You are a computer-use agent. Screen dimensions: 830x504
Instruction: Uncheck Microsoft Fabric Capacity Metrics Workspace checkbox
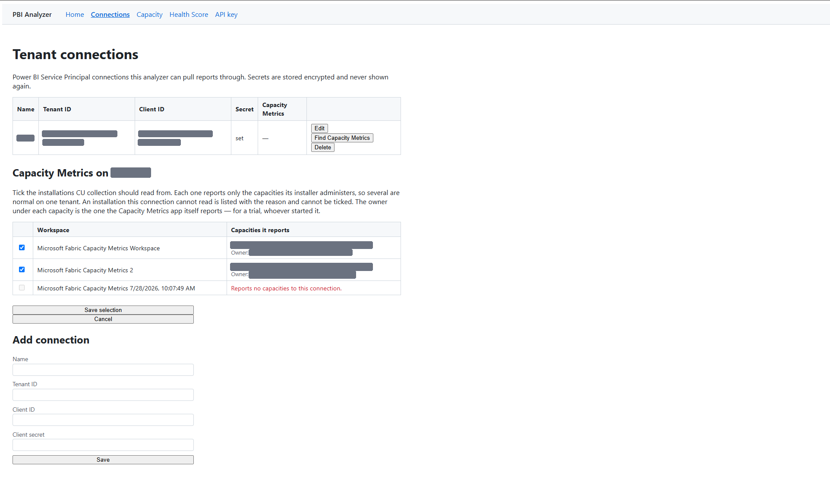[x=22, y=248]
